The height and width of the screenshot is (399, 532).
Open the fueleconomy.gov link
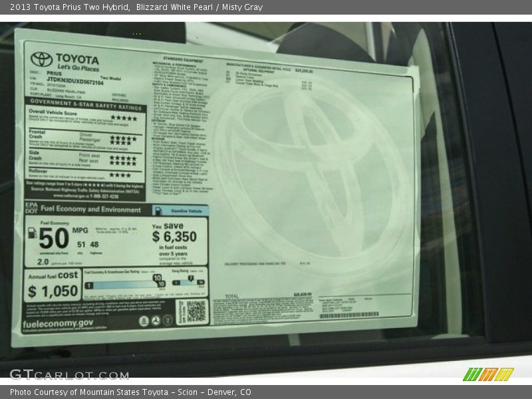coord(59,323)
